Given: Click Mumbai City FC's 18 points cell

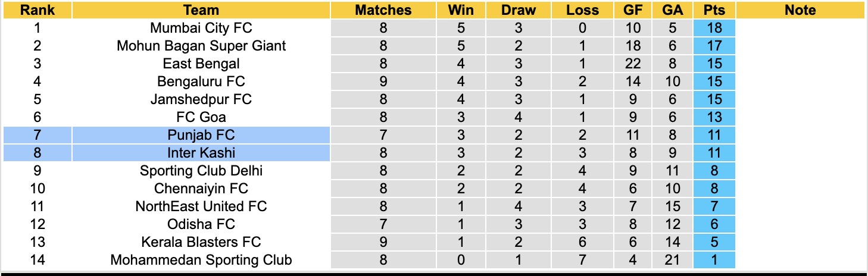Looking at the screenshot, I should 714,28.
